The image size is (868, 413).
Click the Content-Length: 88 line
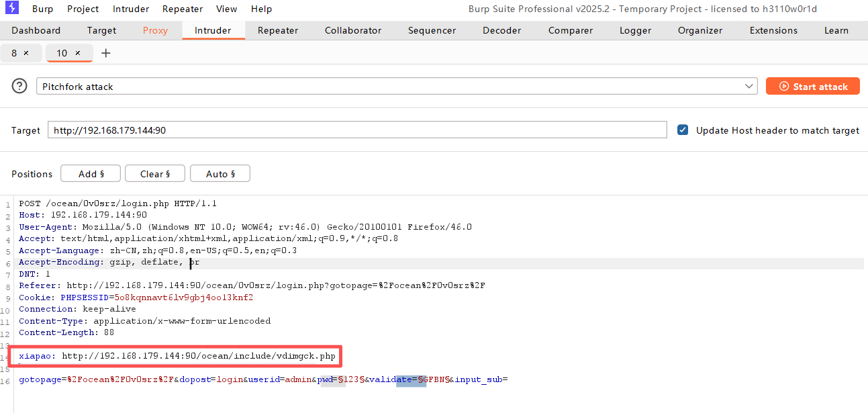coord(66,332)
